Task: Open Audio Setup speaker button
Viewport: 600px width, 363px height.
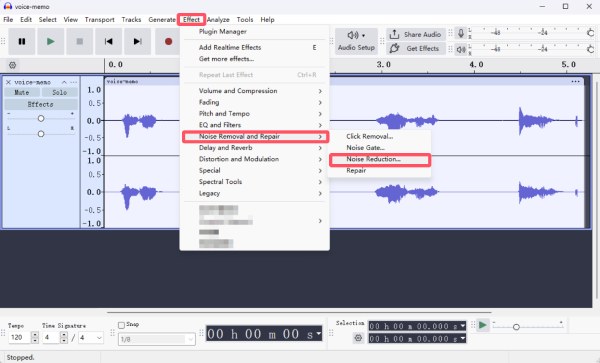Action: click(356, 41)
